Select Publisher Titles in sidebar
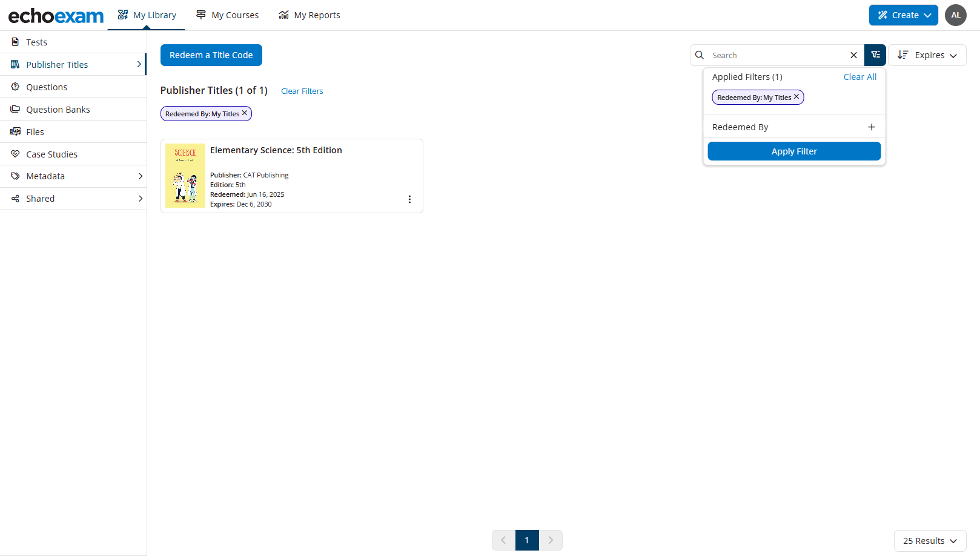The image size is (980, 556). click(x=73, y=65)
